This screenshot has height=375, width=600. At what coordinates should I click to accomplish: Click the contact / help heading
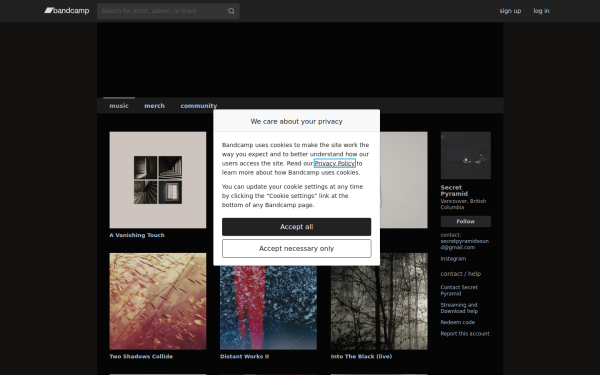point(461,274)
